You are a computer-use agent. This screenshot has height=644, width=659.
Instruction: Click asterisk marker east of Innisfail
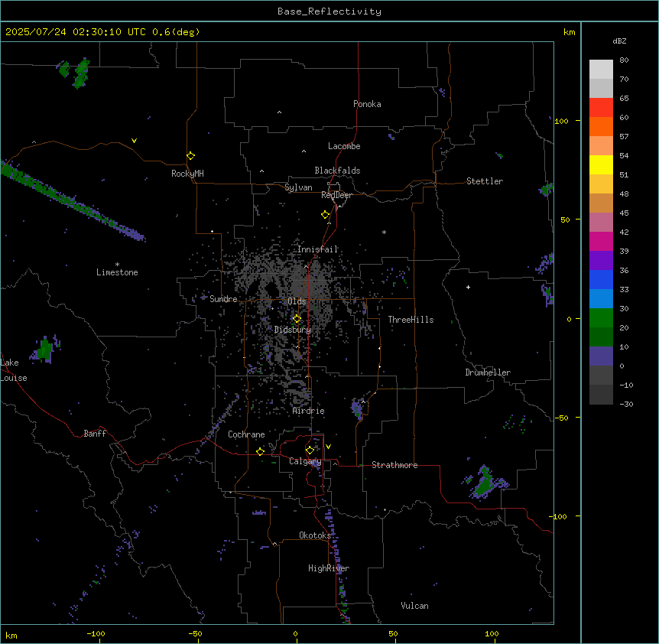click(x=384, y=232)
